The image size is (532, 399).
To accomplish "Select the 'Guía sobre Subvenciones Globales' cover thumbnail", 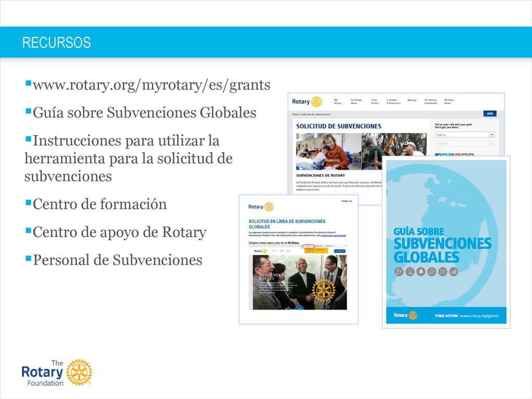I will [x=446, y=242].
